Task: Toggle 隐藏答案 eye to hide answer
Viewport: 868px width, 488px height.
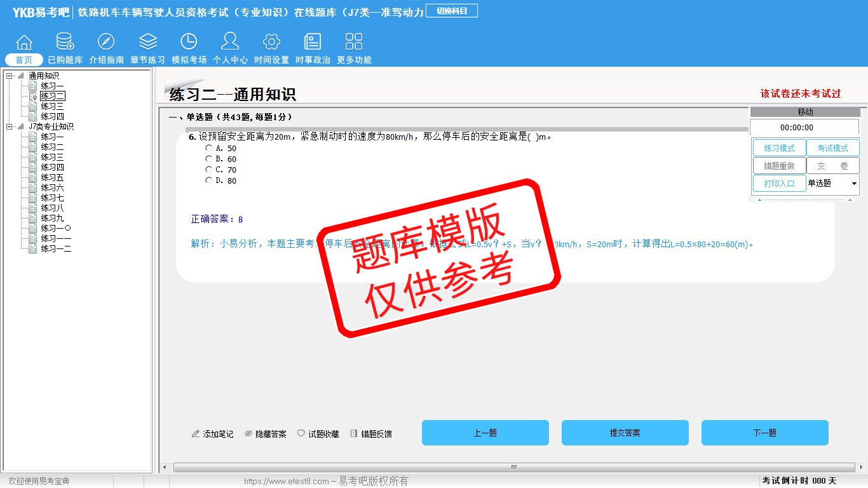Action: (248, 433)
